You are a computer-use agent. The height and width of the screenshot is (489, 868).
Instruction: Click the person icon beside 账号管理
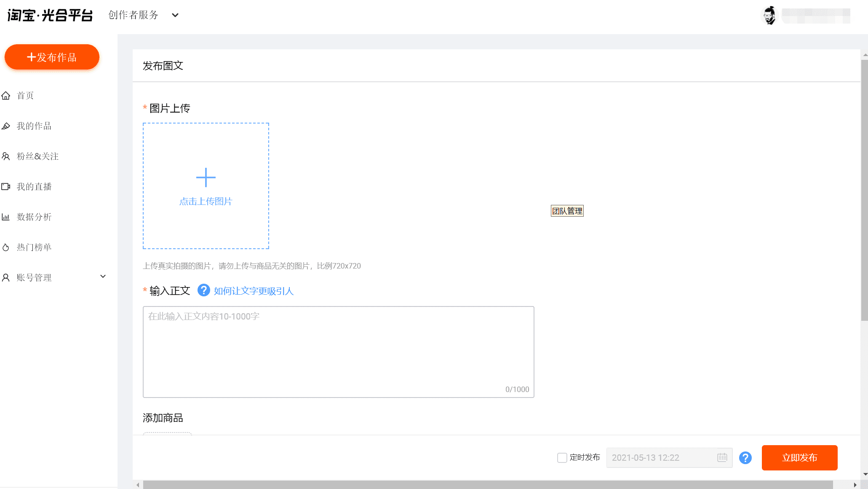pos(6,278)
